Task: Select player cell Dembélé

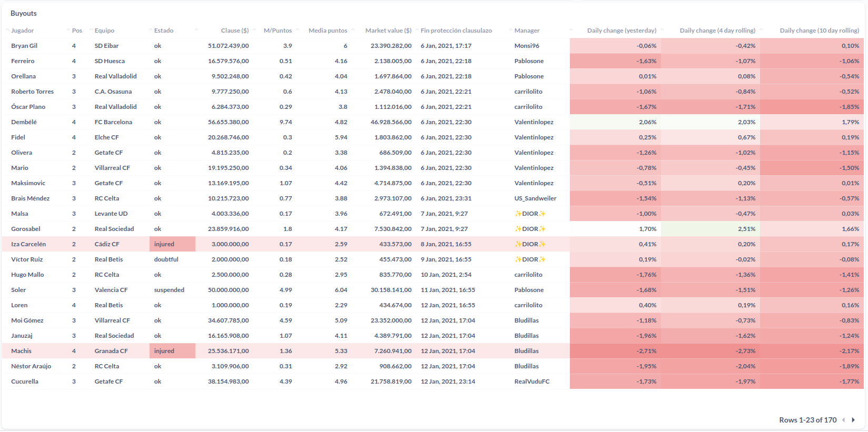Action: click(24, 122)
